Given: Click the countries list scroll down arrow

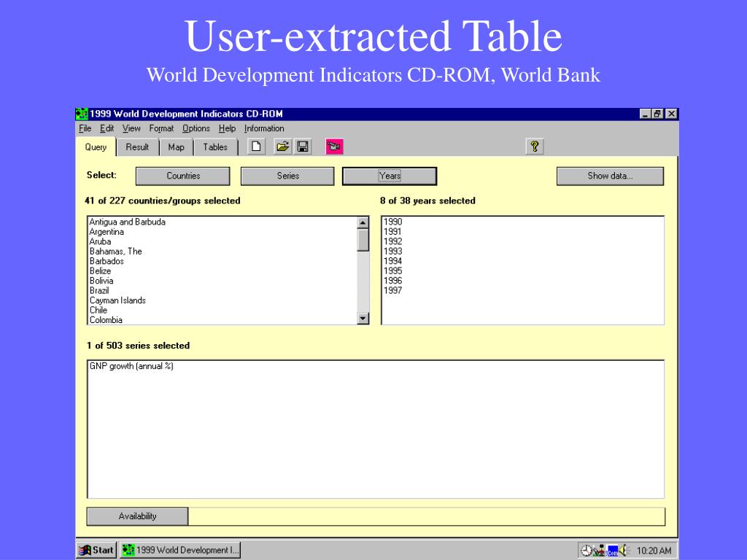Looking at the screenshot, I should 363,319.
